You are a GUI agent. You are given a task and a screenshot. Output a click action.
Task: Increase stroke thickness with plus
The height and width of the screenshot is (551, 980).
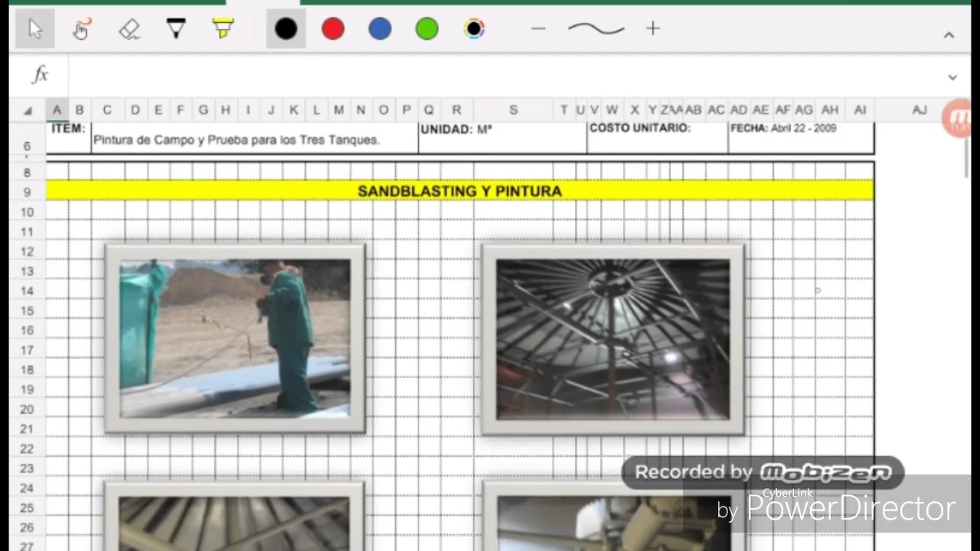[x=653, y=29]
